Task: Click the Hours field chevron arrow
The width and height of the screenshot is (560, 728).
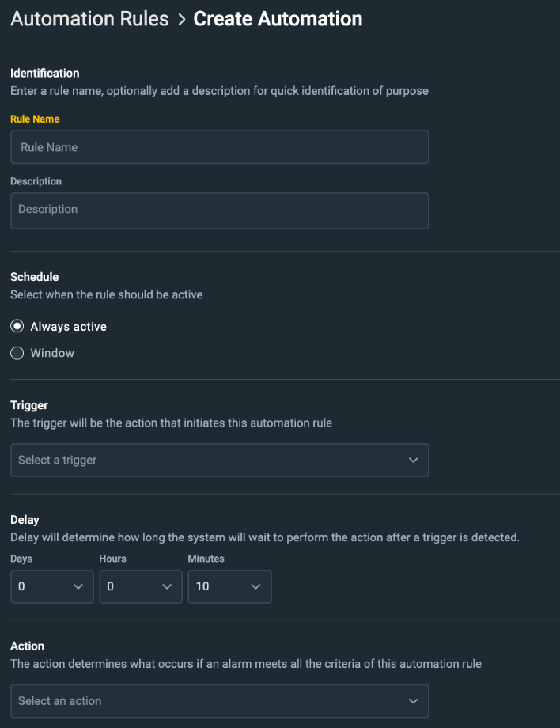Action: click(166, 587)
